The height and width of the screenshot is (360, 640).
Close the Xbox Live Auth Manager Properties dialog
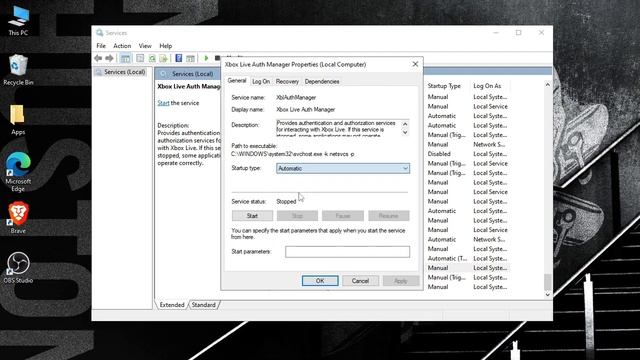pyautogui.click(x=415, y=64)
